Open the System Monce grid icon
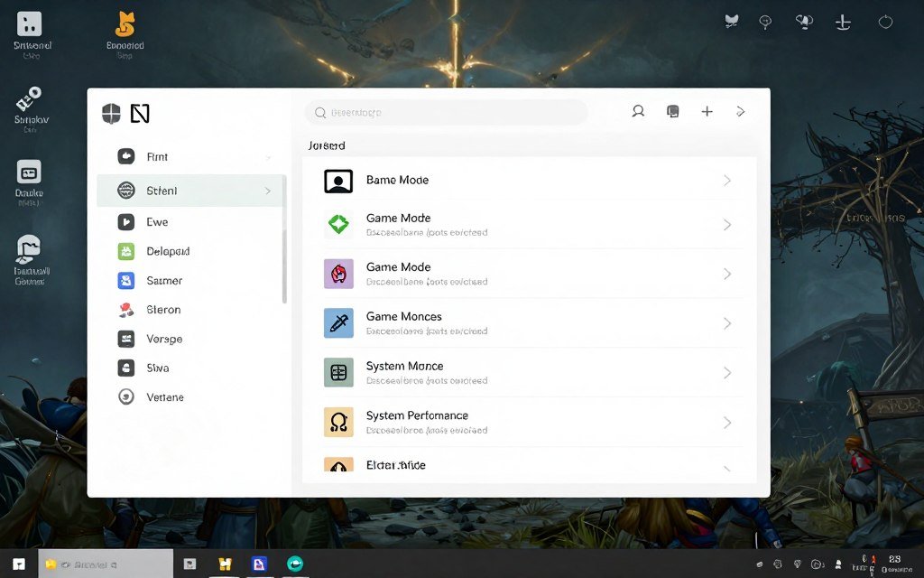Image resolution: width=924 pixels, height=578 pixels. click(x=339, y=372)
